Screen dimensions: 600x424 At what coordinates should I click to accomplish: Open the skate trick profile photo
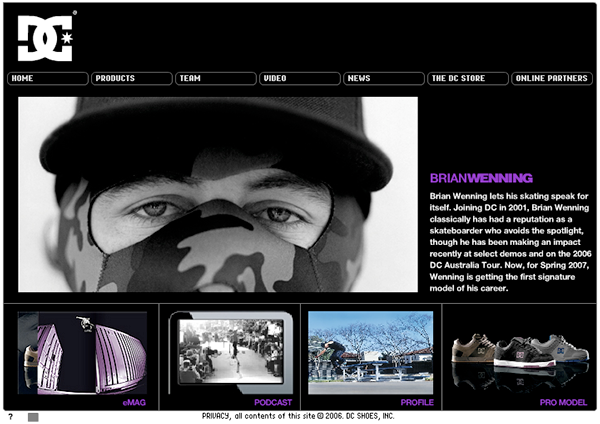370,353
